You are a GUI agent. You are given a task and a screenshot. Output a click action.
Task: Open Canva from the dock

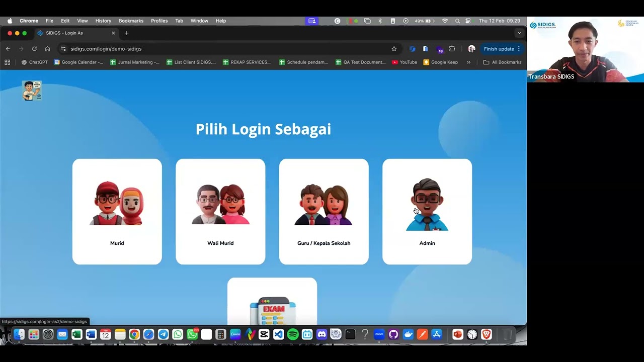point(235,334)
